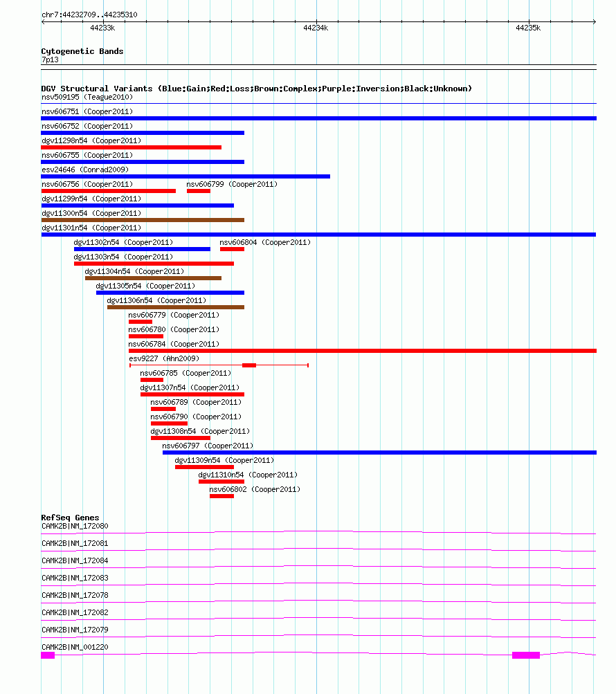This screenshot has width=616, height=694.
Task: Click the 44233k ruler position label
Action: coord(102,28)
